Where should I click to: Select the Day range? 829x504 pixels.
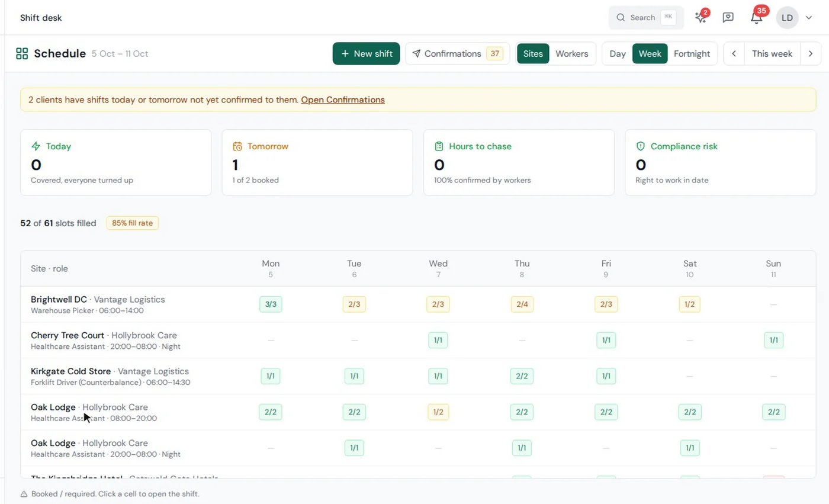(618, 54)
